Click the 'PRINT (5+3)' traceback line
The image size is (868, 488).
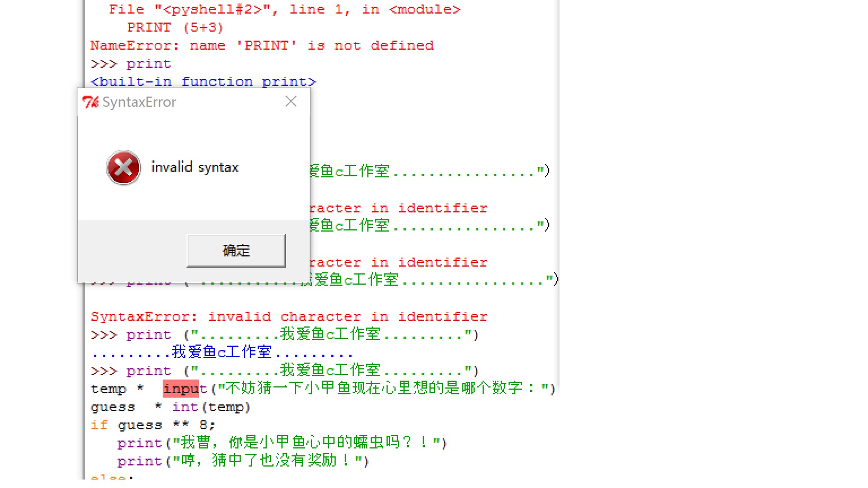click(175, 28)
